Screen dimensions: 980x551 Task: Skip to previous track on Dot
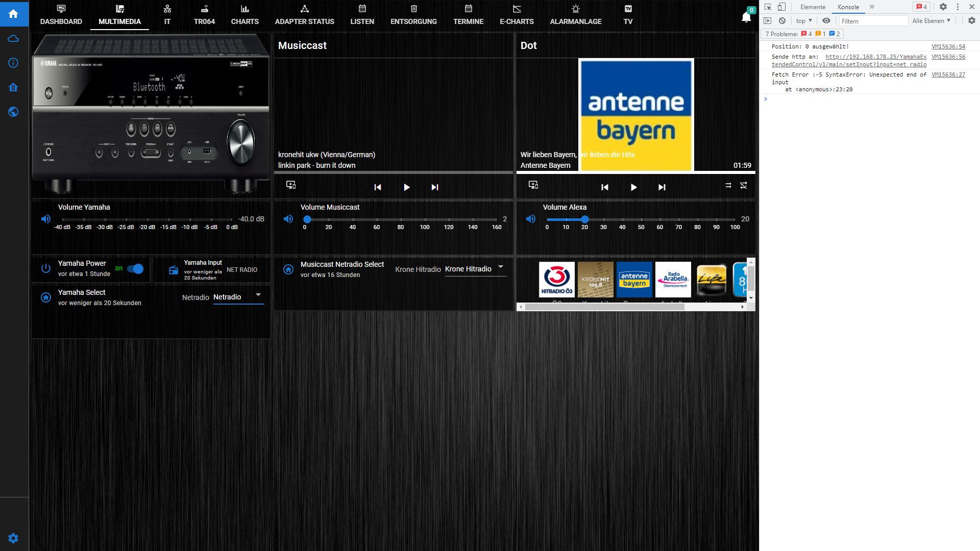pyautogui.click(x=605, y=187)
